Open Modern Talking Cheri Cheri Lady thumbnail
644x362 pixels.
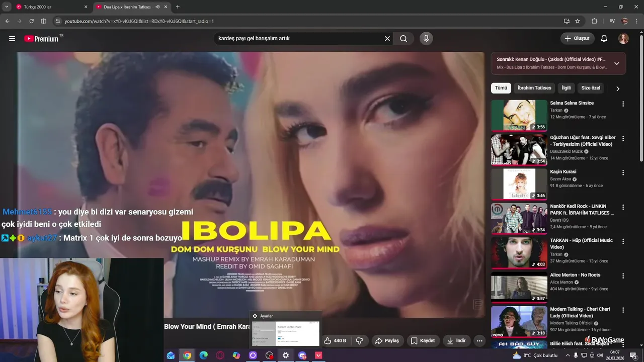click(x=519, y=322)
